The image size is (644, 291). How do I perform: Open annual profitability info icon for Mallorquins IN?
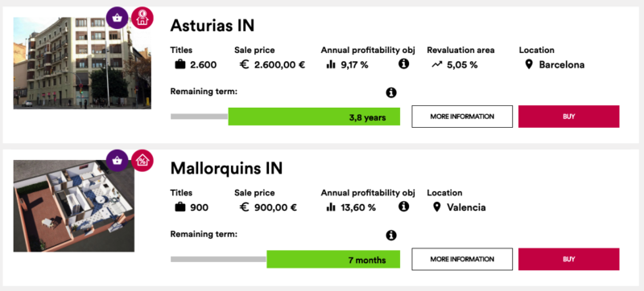(x=404, y=206)
